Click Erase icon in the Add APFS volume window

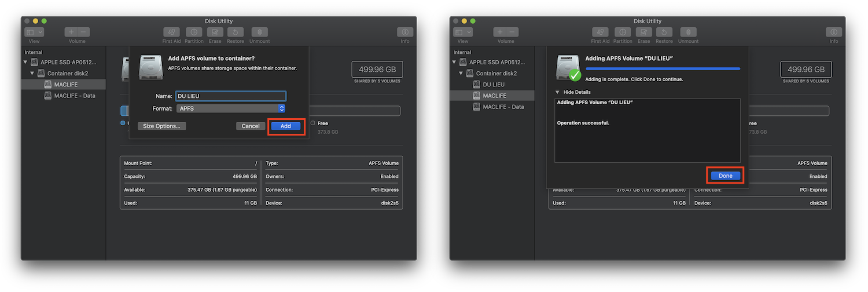pos(215,32)
